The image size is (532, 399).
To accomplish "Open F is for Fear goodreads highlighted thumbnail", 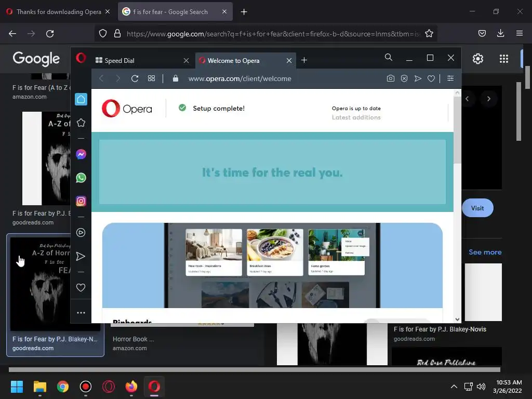I will pyautogui.click(x=55, y=295).
